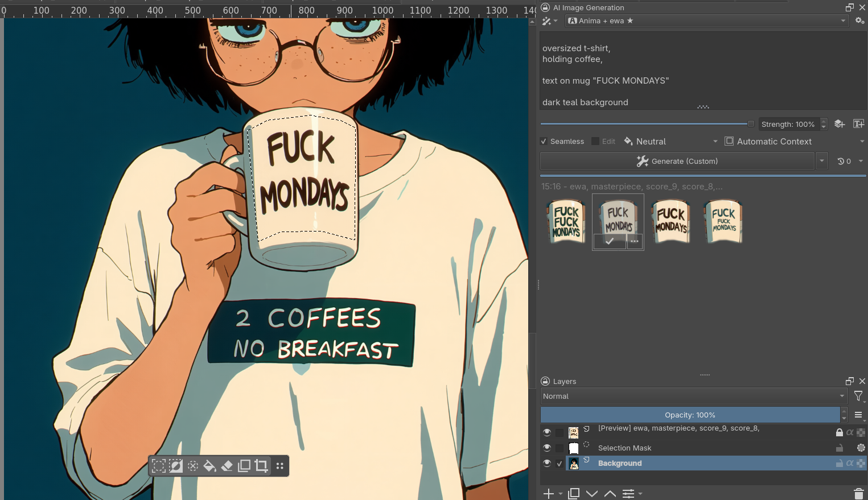This screenshot has height=500, width=868.
Task: Adjust the Strength slider handle
Action: point(751,124)
